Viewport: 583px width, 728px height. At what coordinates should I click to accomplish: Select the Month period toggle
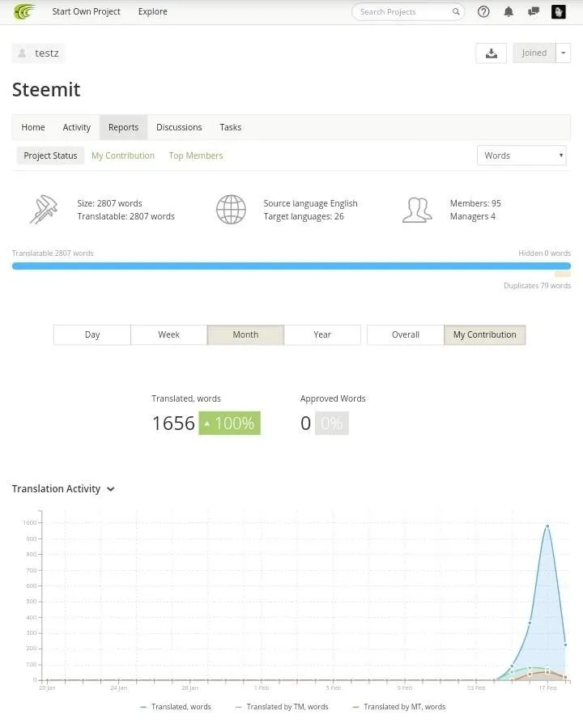(245, 334)
